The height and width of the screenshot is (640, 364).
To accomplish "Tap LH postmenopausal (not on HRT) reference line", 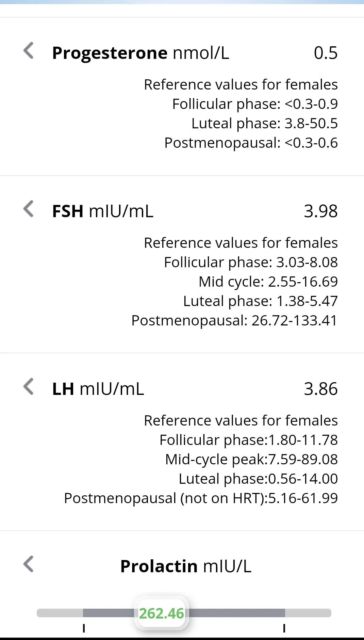I will [x=201, y=498].
